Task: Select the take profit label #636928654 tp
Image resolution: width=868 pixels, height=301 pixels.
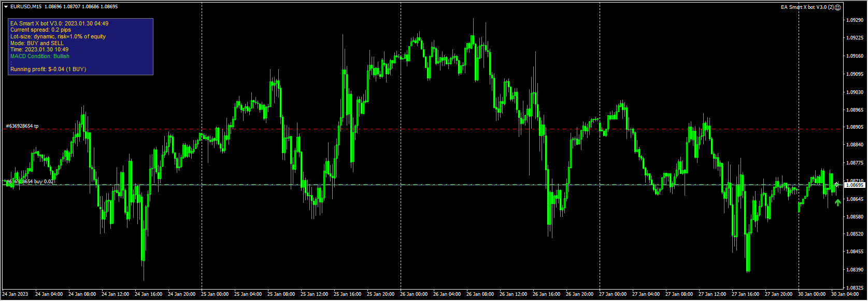Action: [22, 126]
